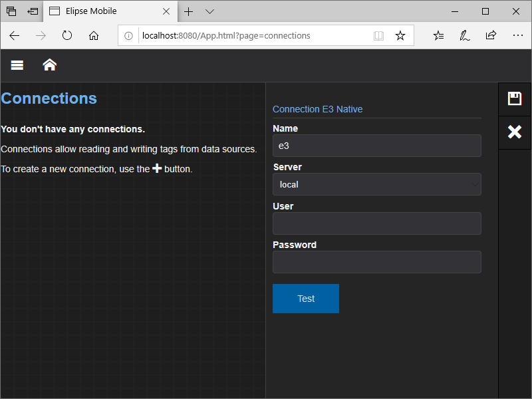Open browser home page button
Viewport: 532px width, 399px height.
click(x=94, y=35)
